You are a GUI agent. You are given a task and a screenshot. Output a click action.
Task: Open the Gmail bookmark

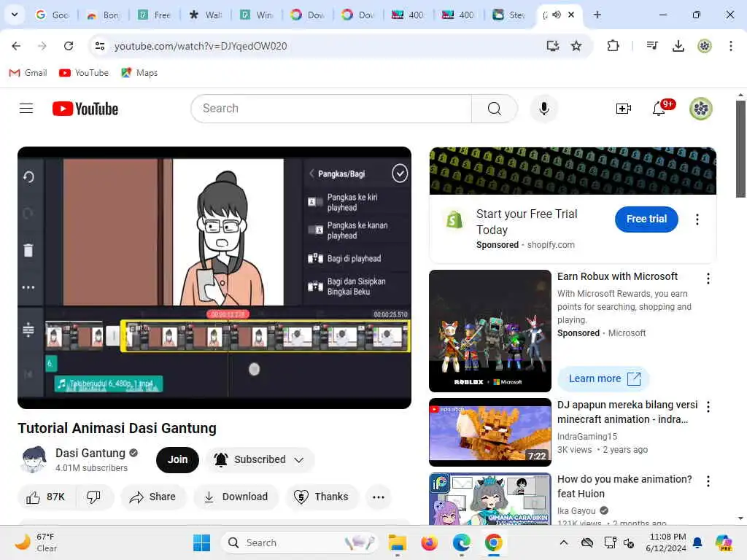pyautogui.click(x=28, y=73)
